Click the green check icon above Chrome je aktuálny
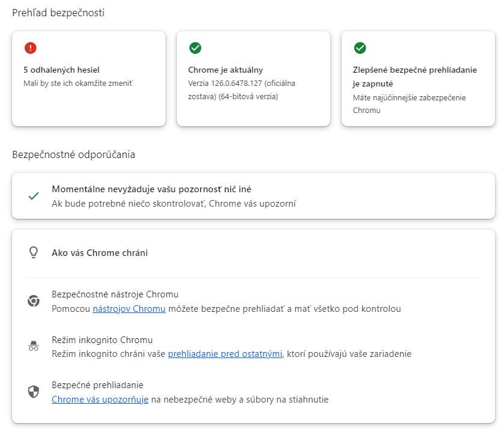 (x=195, y=48)
